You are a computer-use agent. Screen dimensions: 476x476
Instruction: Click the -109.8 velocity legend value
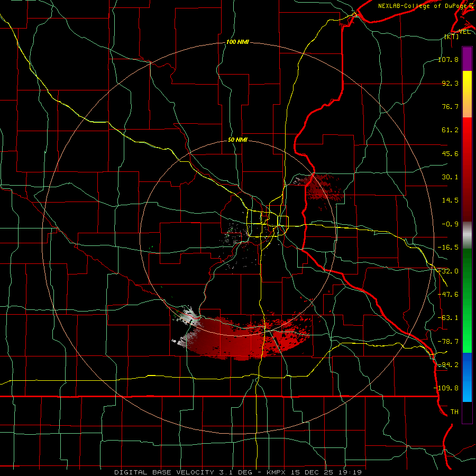point(446,388)
